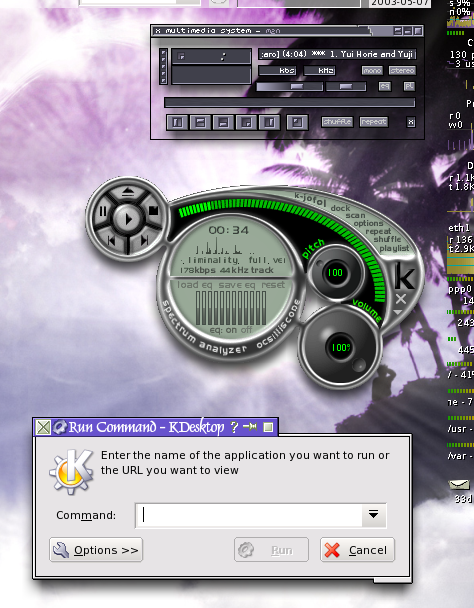Skip to next track in K-Jofol
This screenshot has height=608, width=474.
(144, 241)
